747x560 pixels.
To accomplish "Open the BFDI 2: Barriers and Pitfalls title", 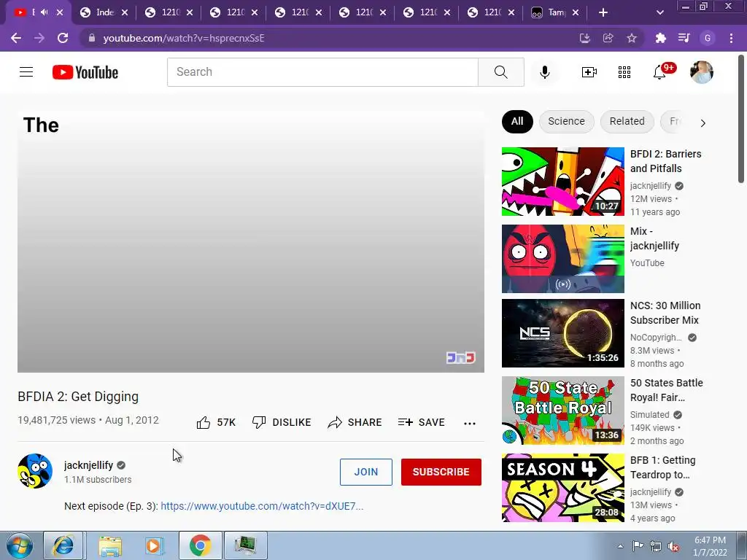I will point(665,161).
